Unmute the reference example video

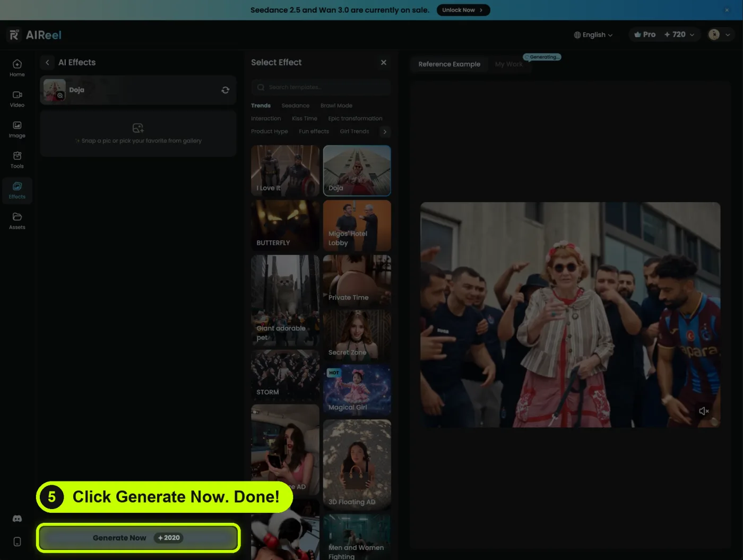(704, 411)
